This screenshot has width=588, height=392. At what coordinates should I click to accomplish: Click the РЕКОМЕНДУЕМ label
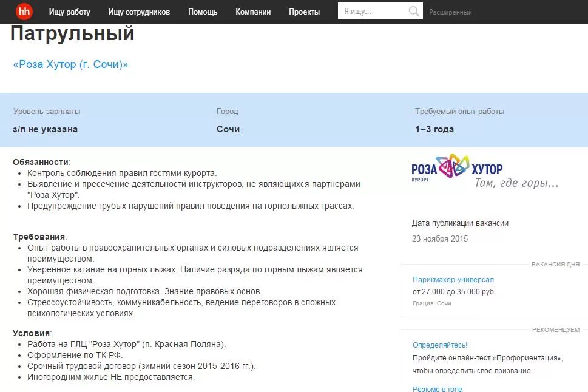[556, 329]
